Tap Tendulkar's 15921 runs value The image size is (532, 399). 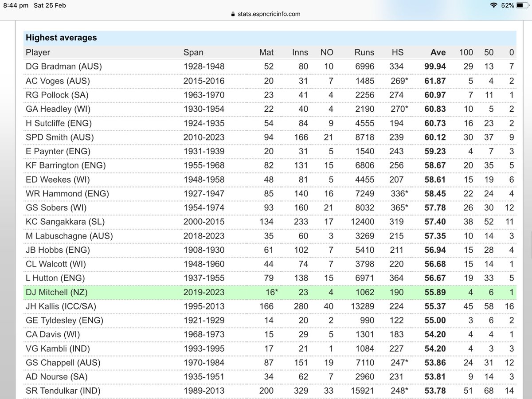pos(362,391)
